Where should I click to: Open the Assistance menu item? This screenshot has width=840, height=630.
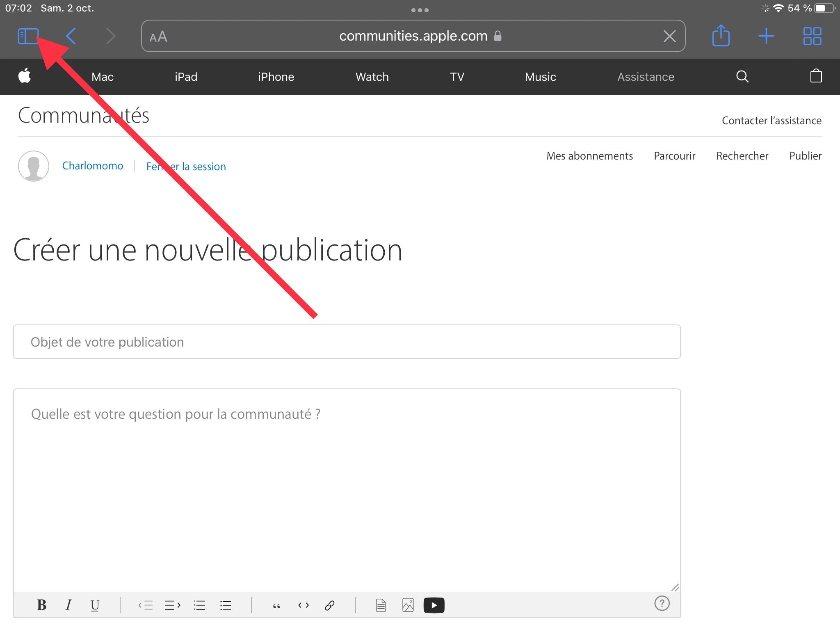(x=646, y=77)
